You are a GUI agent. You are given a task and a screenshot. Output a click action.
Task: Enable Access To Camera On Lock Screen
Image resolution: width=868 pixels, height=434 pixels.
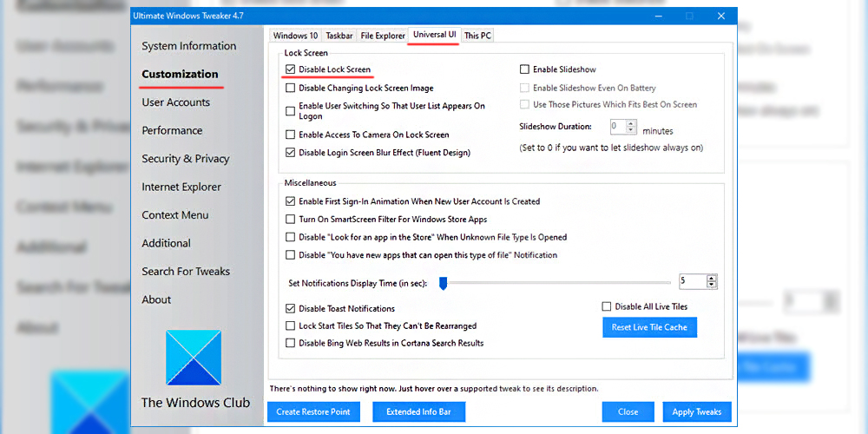[290, 135]
